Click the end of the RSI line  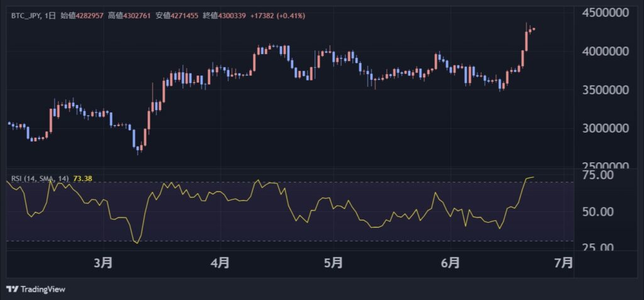(533, 177)
